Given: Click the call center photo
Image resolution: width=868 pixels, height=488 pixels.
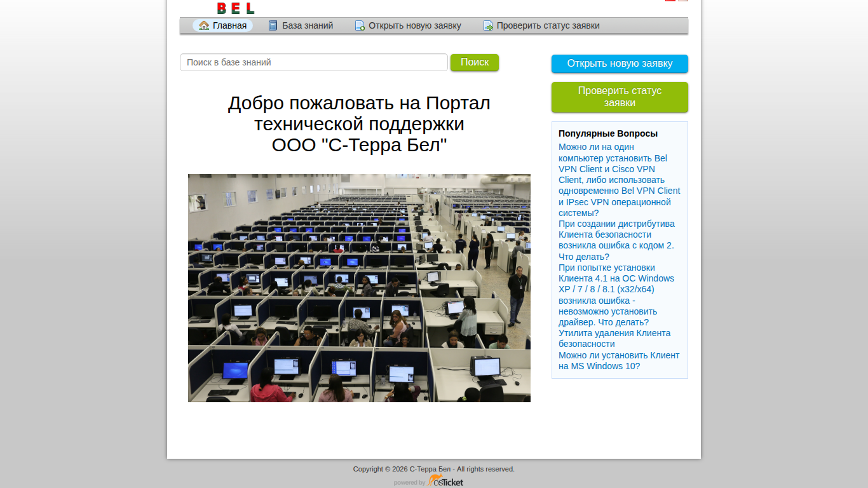Looking at the screenshot, I should [359, 288].
